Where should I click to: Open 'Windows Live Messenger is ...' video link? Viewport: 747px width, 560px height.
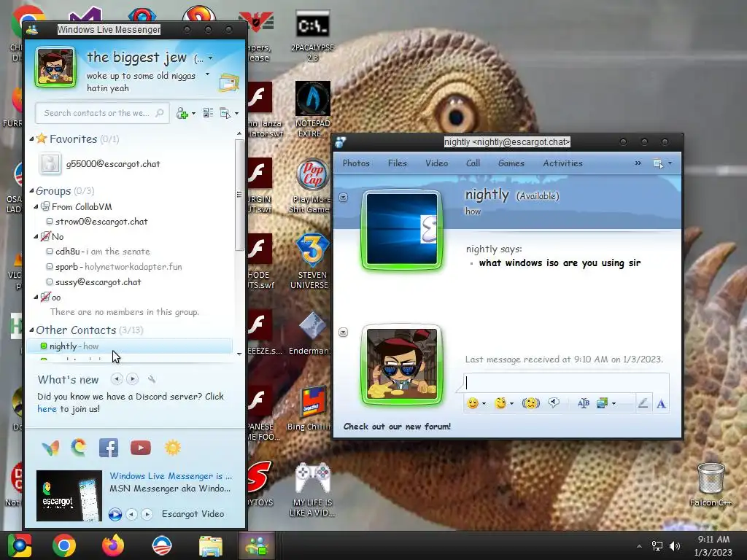coord(171,476)
